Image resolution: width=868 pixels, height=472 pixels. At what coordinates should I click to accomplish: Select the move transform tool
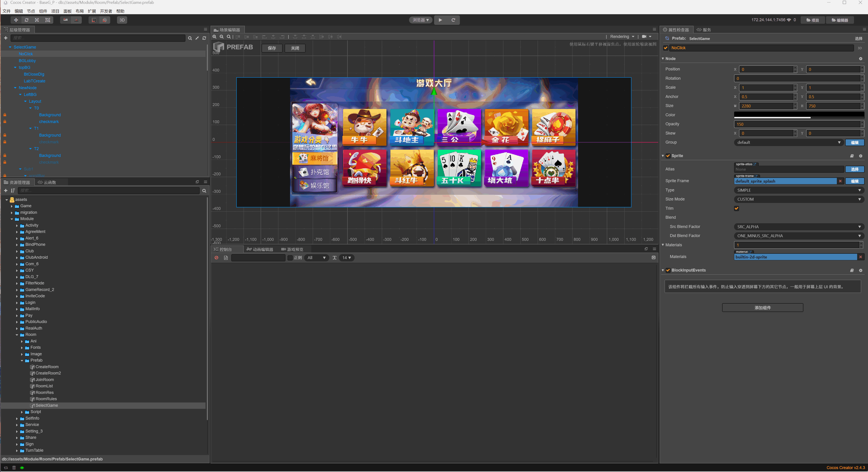[16, 20]
